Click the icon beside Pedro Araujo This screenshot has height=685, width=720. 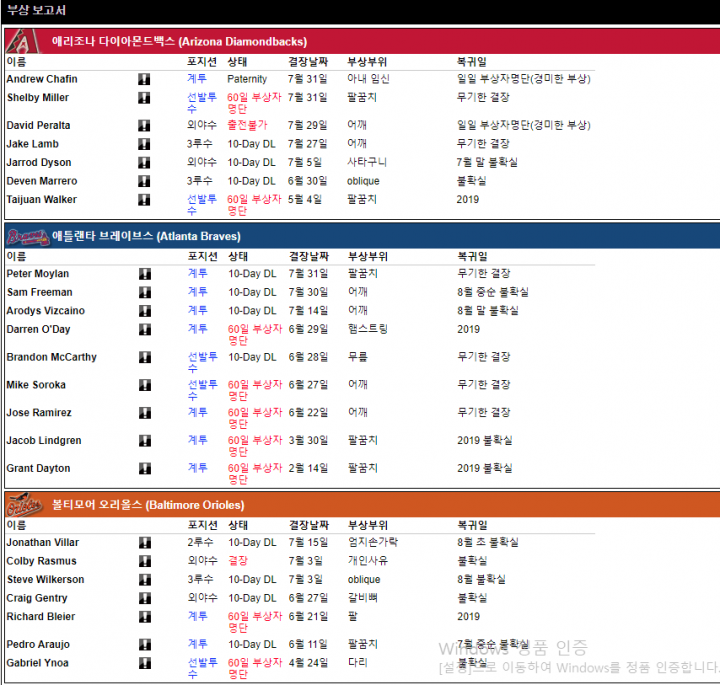pos(145,645)
